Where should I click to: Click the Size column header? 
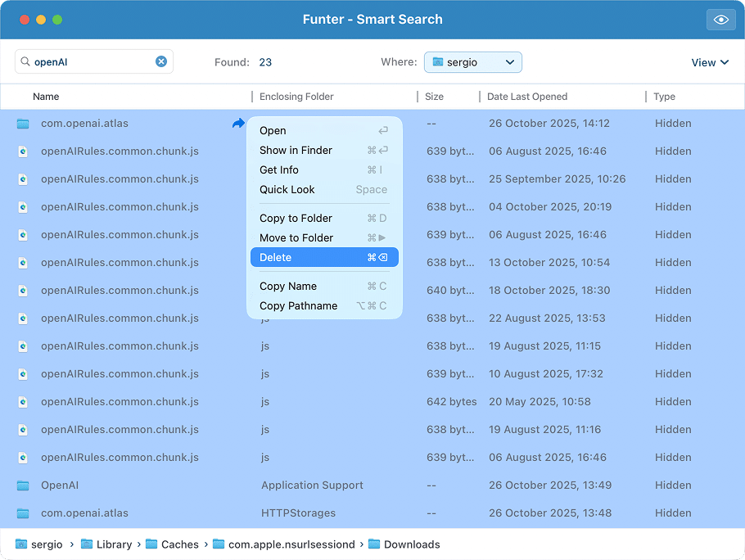tap(434, 97)
